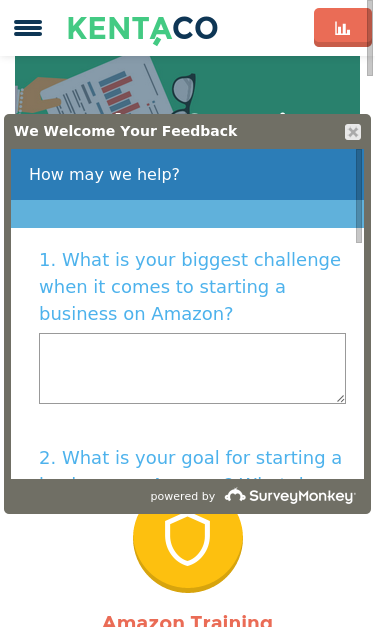Open the red bar chart button
This screenshot has height=627, width=375.
tap(342, 28)
